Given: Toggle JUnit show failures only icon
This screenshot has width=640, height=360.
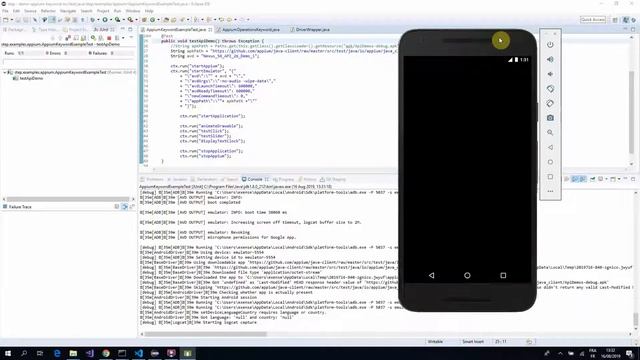Looking at the screenshot, I should click(x=69, y=38).
